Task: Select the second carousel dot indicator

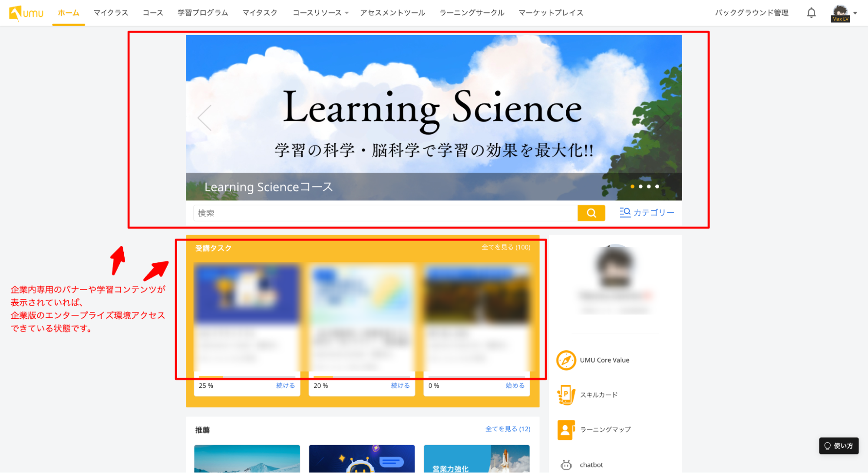Action: [x=640, y=186]
